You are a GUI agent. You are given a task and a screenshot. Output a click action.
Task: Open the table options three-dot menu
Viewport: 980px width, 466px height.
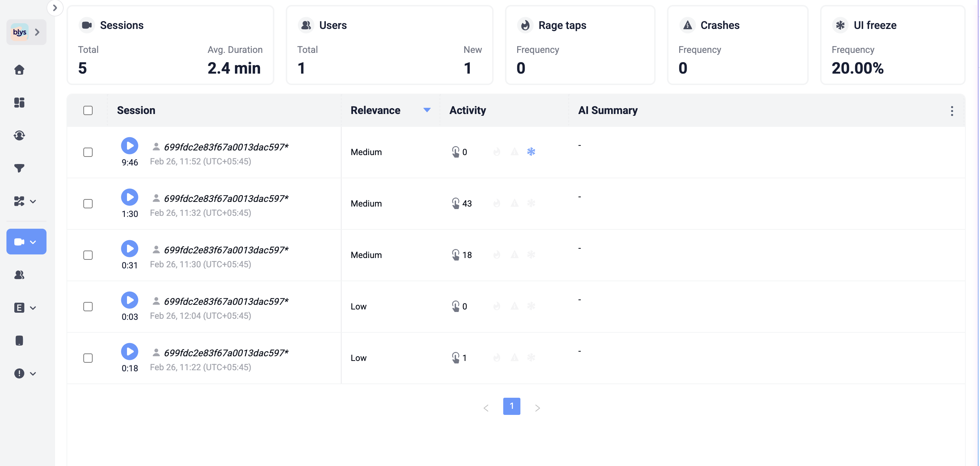952,111
